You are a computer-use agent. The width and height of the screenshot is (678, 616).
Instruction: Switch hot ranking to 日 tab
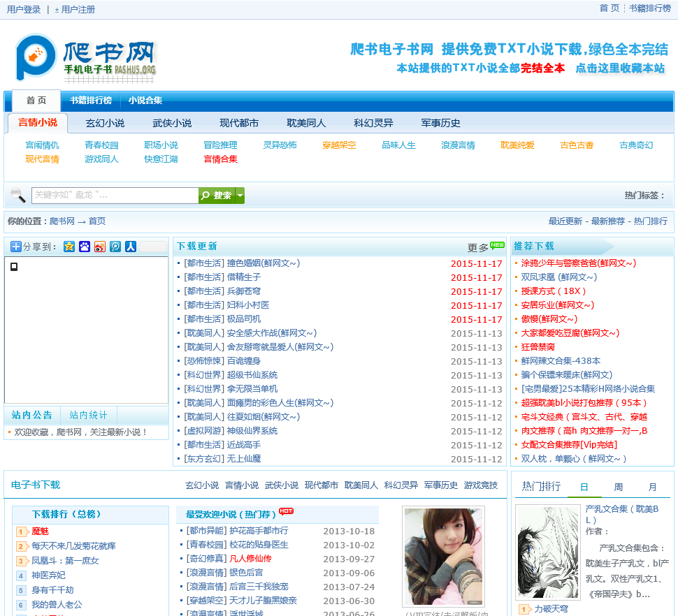coord(584,487)
